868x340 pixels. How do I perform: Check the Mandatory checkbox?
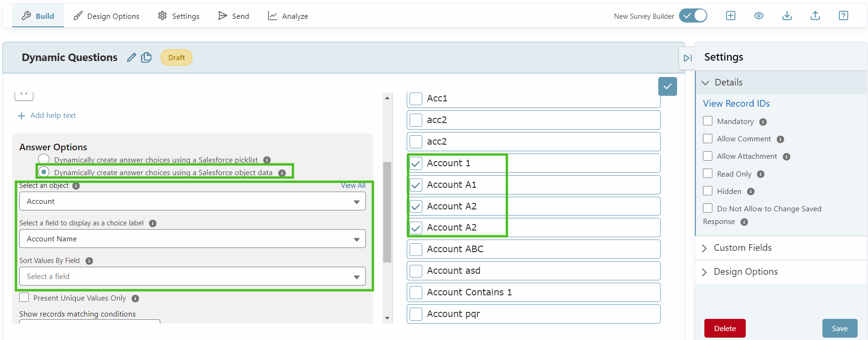click(707, 121)
